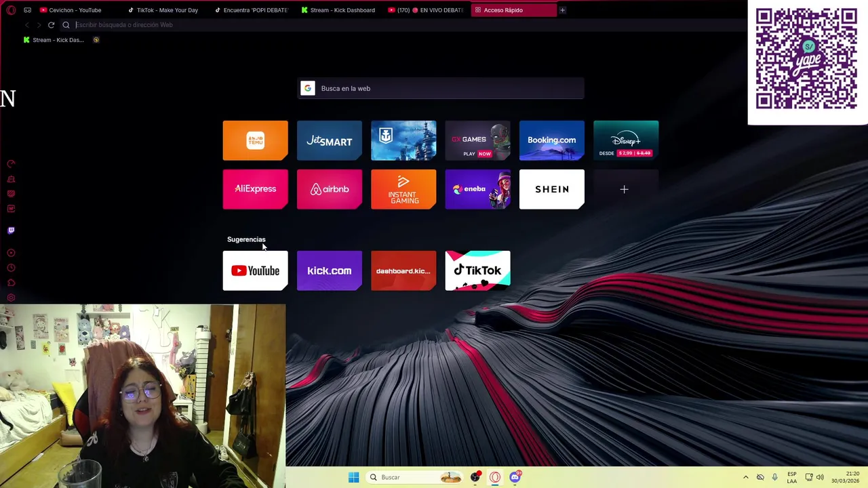Open the TikTok suggestion tile
868x488 pixels.
477,270
